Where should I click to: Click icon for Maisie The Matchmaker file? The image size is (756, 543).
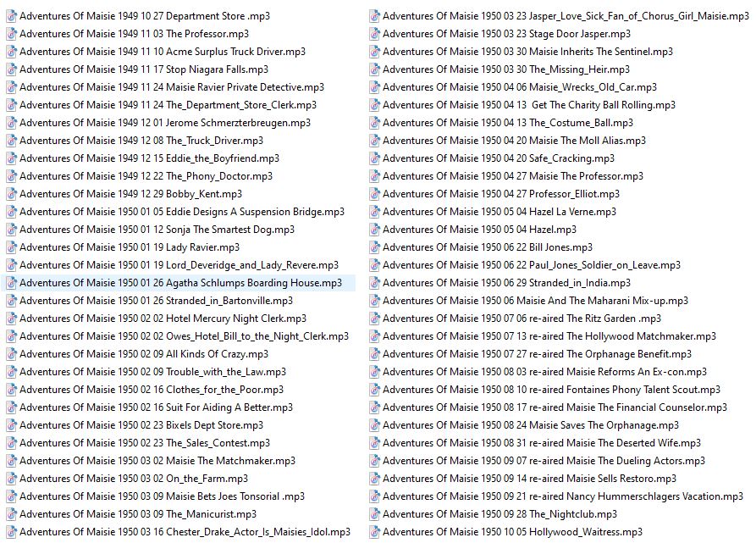(11, 461)
